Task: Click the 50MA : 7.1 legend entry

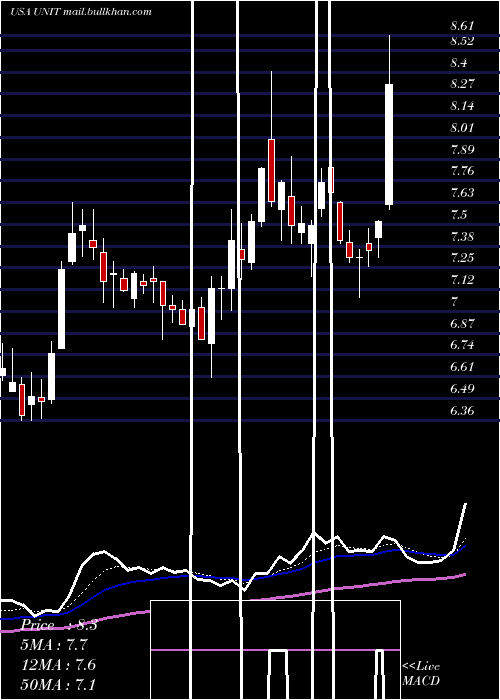Action: pos(58,684)
